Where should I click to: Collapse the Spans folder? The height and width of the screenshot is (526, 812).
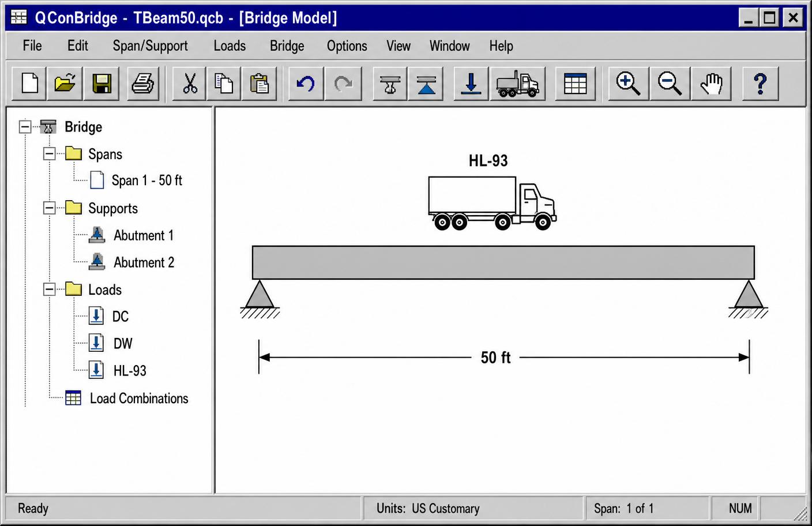click(49, 153)
